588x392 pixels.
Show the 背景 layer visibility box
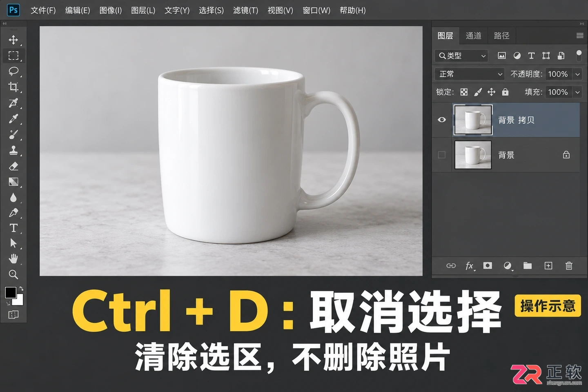click(442, 155)
